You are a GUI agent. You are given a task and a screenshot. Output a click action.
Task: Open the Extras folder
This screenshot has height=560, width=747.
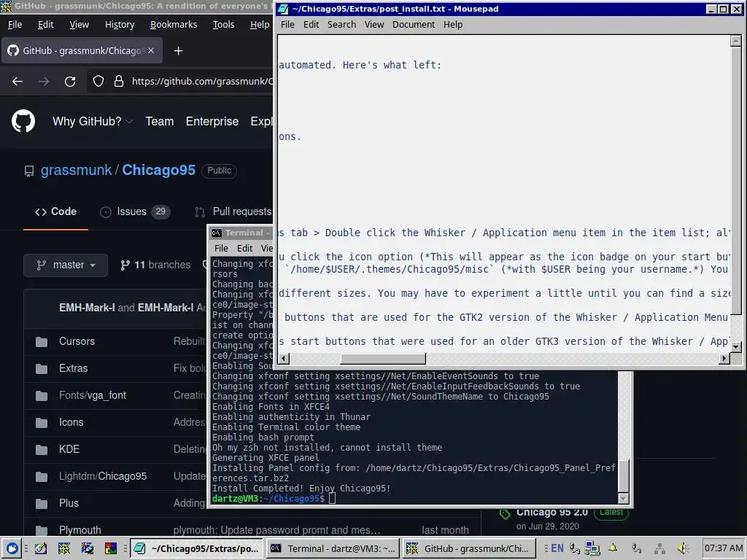coord(74,368)
